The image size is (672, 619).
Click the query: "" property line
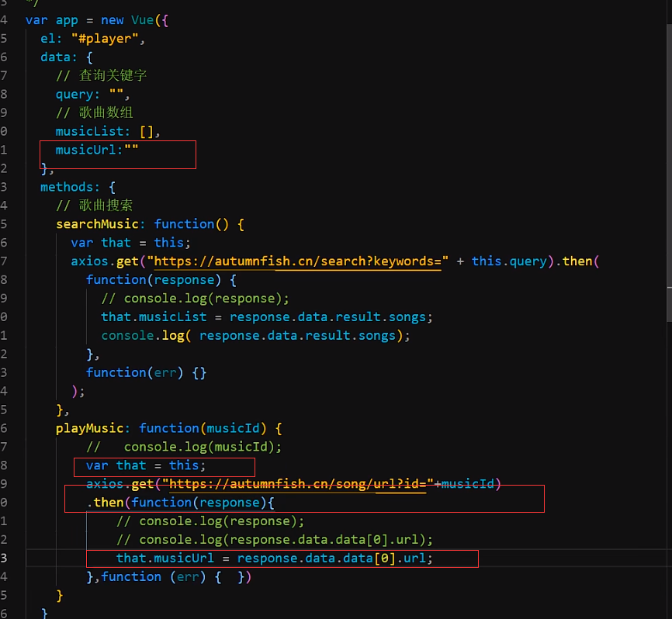click(92, 94)
